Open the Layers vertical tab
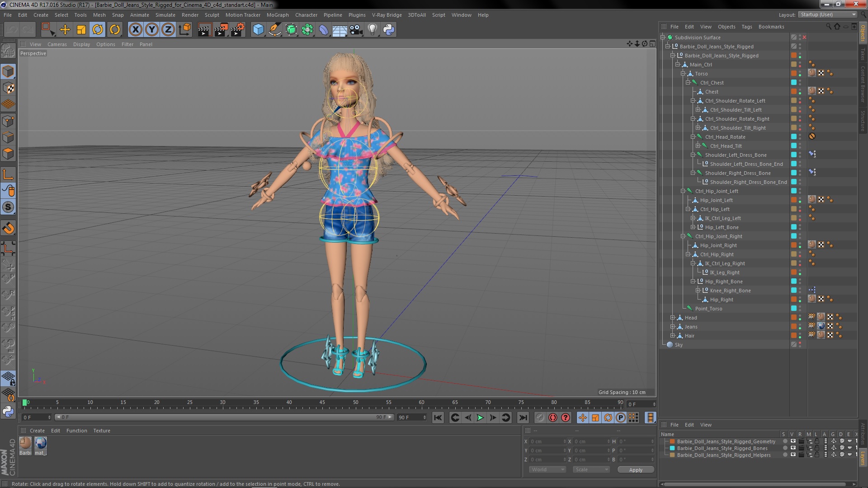Screen dimensions: 868x488 [863, 458]
